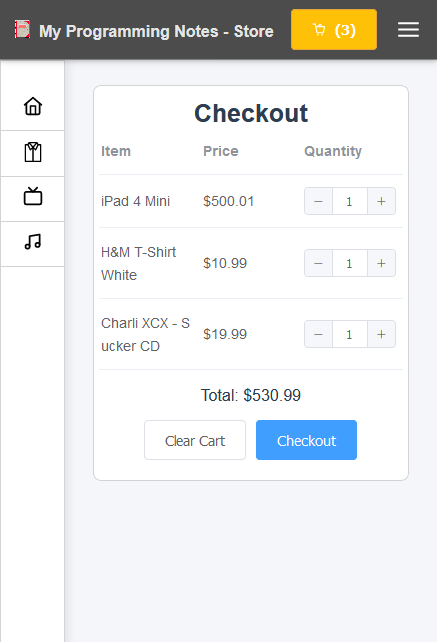Decrease H&M T-Shirt White quantity
This screenshot has height=642, width=437.
click(x=318, y=263)
